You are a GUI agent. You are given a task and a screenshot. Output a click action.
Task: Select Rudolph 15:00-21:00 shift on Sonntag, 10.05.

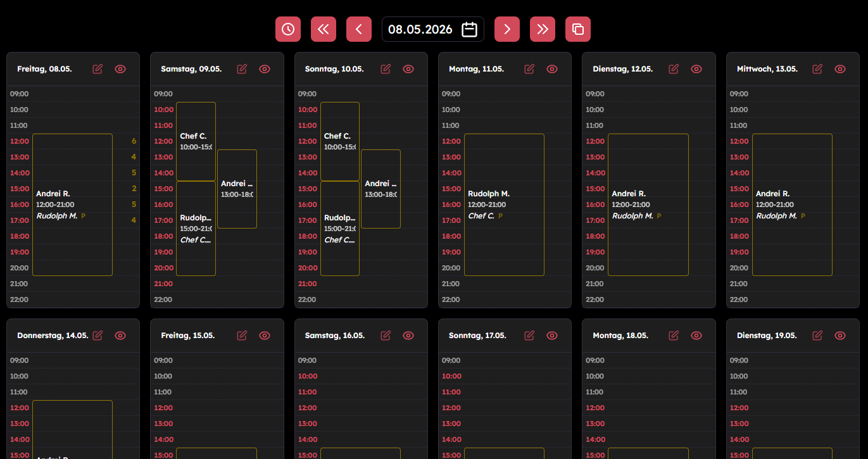(x=340, y=229)
